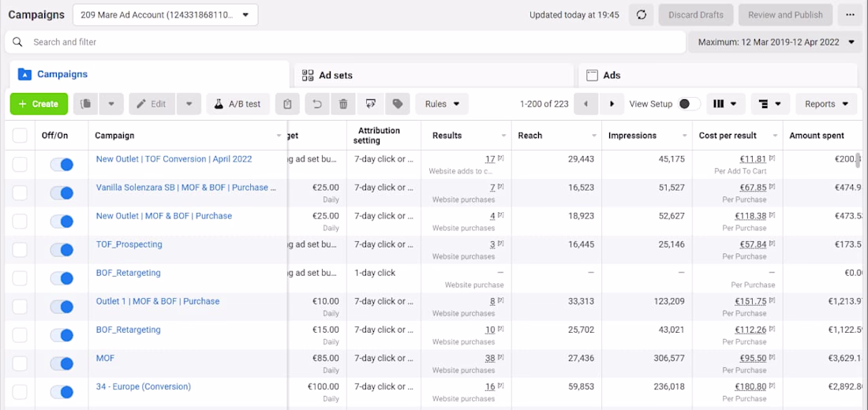868x410 pixels.
Task: Open the Reach column sort arrow
Action: click(594, 136)
